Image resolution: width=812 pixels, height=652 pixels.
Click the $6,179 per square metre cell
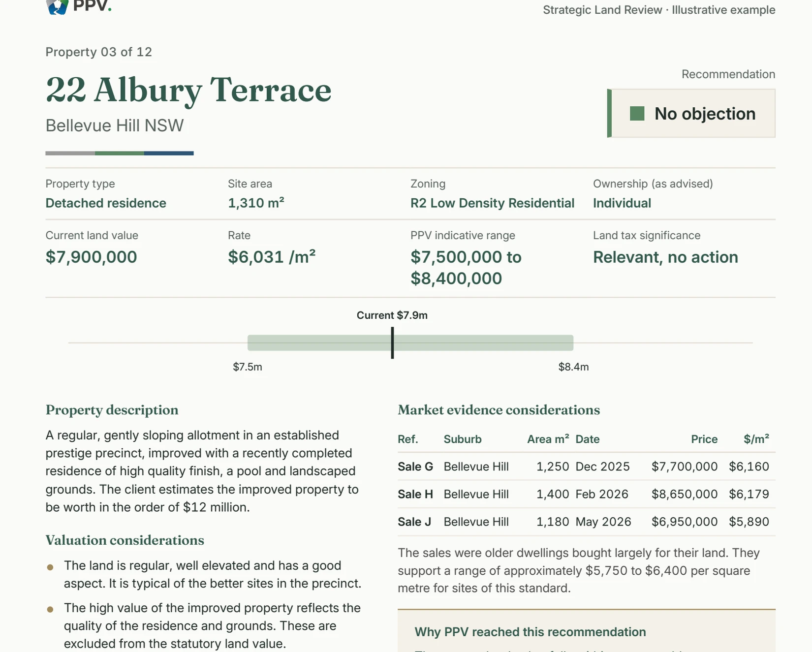click(x=749, y=494)
